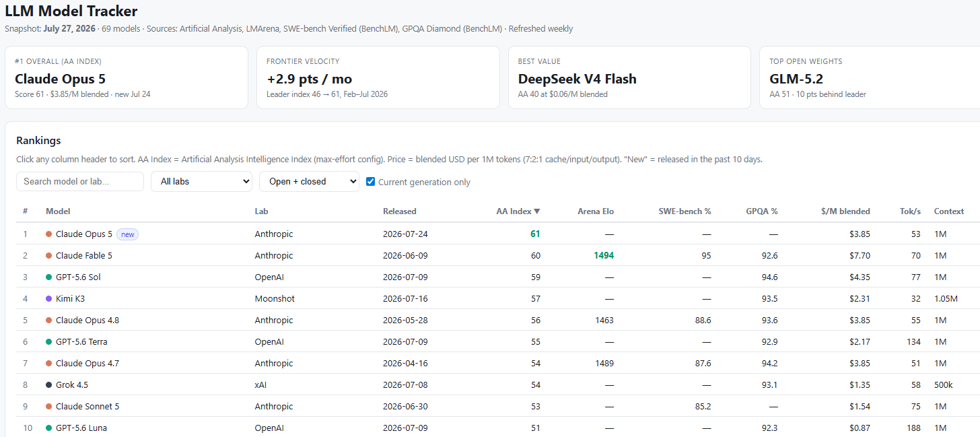Click the #1 Overall Claude Opus 5 card title
This screenshot has height=437, width=980.
(60, 79)
